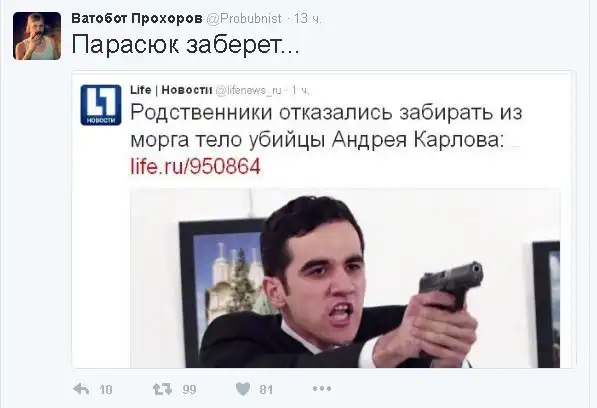Like the tweet with the heart icon
Viewport: 597px width, 408px height.
(243, 389)
